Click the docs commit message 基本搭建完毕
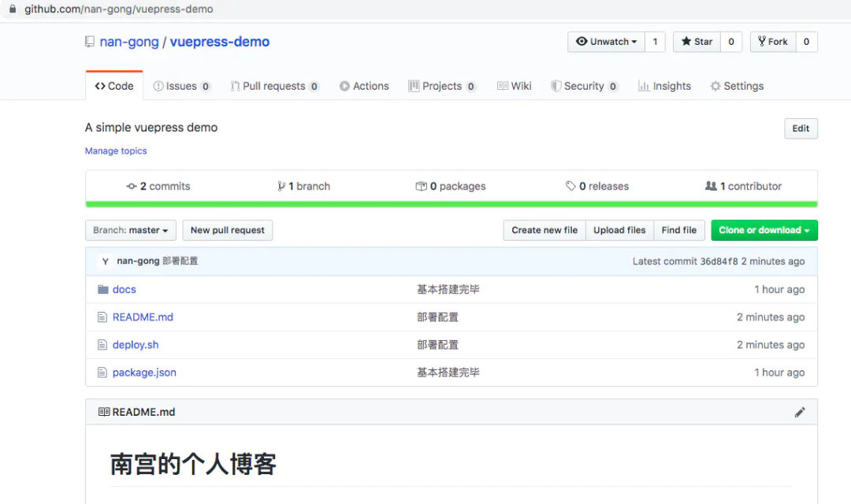Viewport: 851px width, 504px height. tap(448, 289)
